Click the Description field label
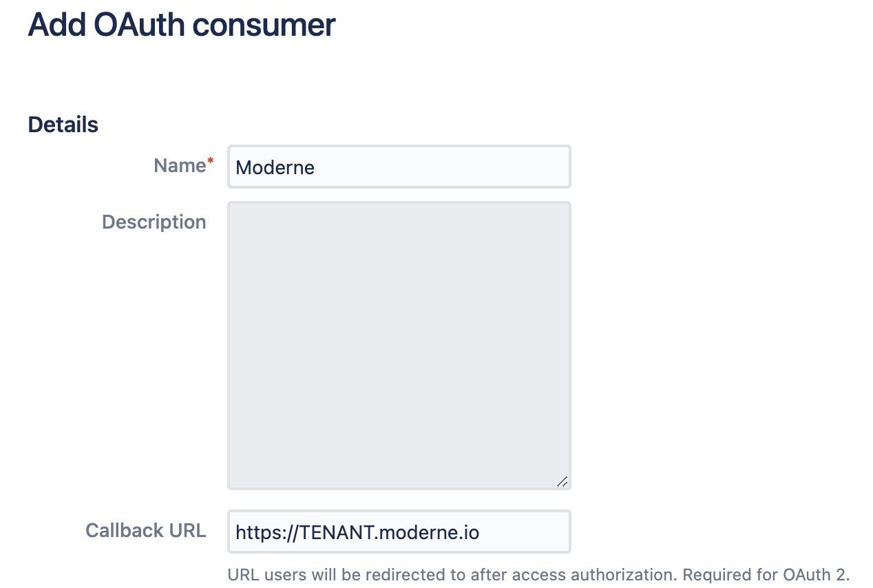This screenshot has width=873, height=588. click(154, 222)
